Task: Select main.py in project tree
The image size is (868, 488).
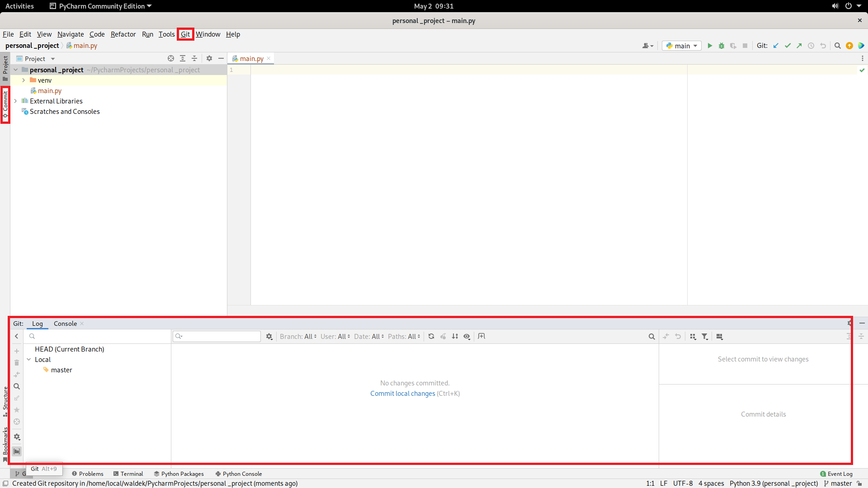Action: tap(50, 90)
